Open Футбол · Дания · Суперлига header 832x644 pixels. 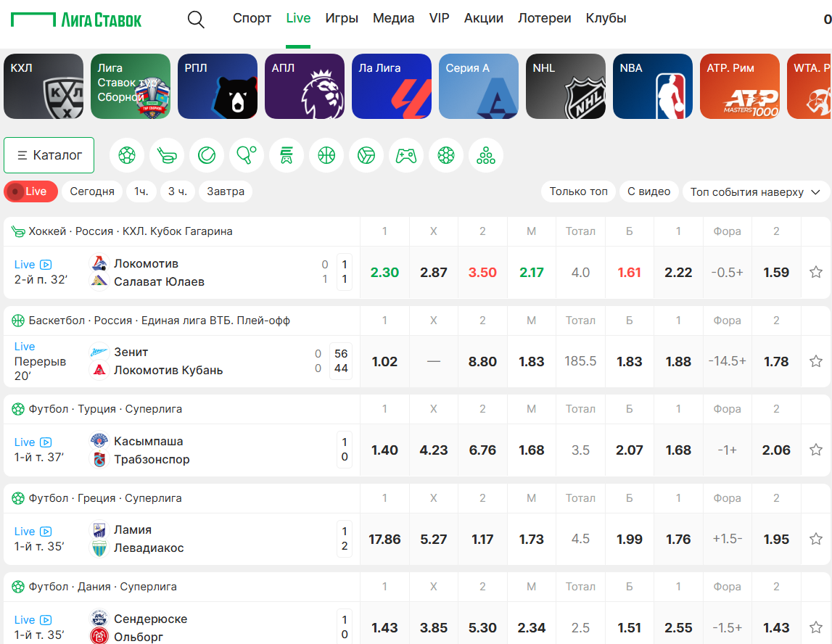102,587
